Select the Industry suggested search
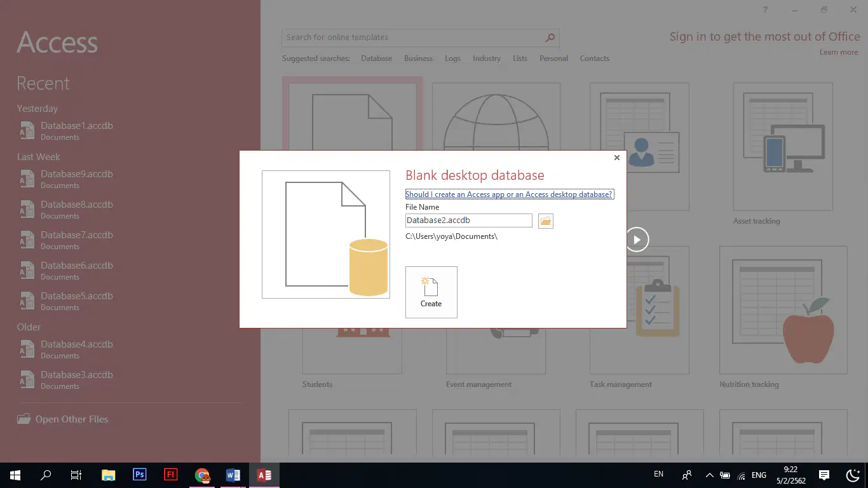Viewport: 868px width, 488px height. [x=487, y=58]
